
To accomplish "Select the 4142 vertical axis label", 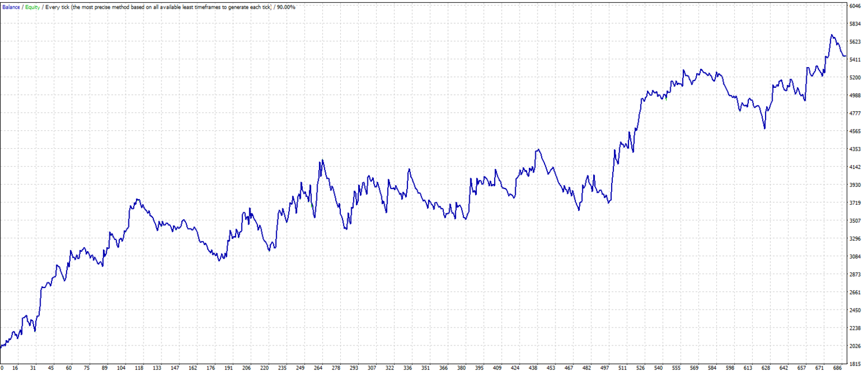I will pos(855,167).
